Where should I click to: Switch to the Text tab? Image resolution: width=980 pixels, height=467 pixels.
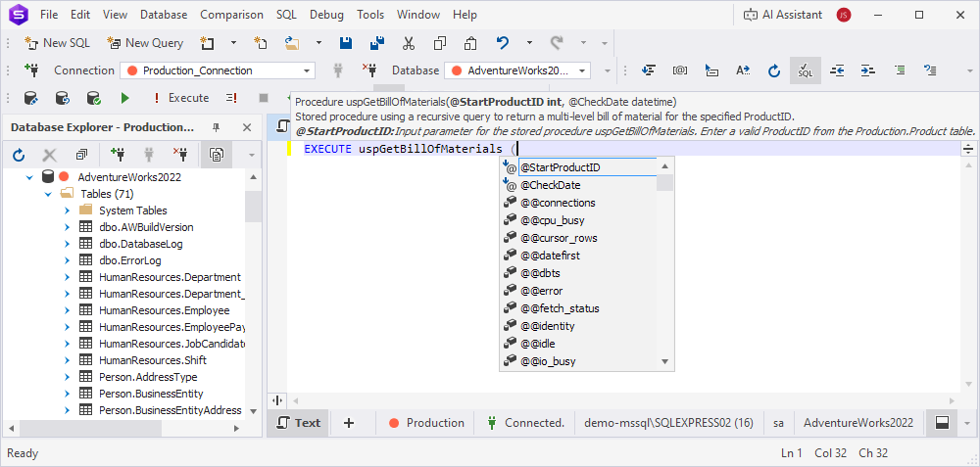(298, 423)
